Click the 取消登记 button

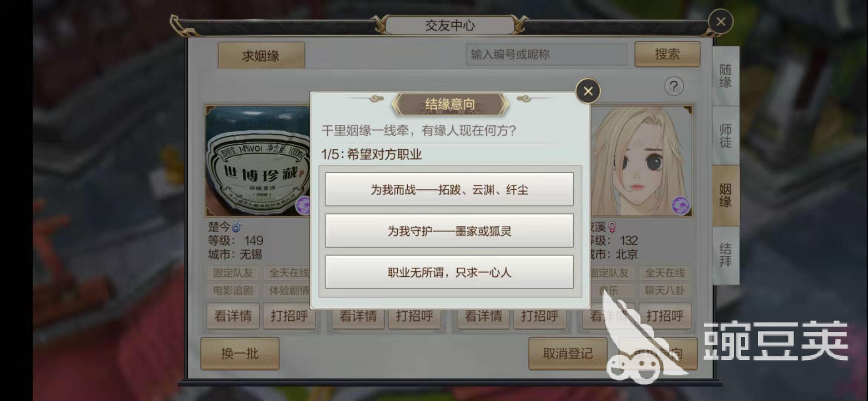pos(568,353)
